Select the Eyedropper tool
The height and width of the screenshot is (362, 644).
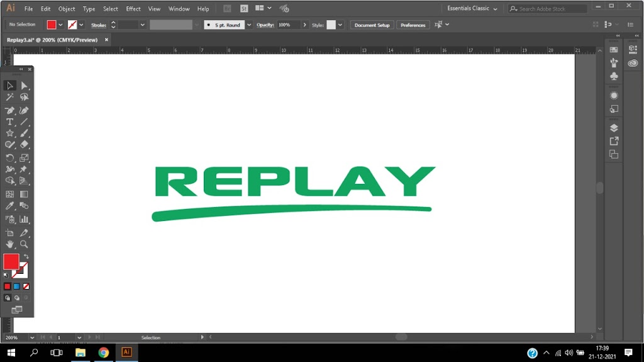(9, 206)
